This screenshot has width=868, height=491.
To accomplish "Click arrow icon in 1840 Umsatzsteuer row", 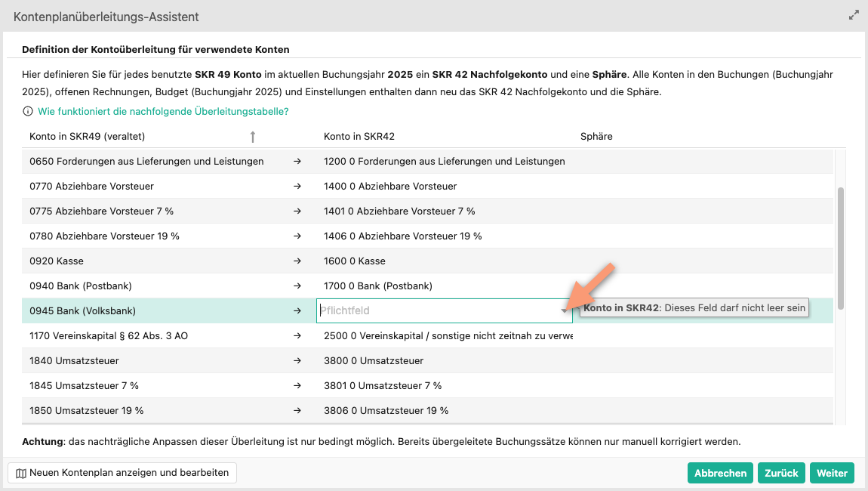I will pyautogui.click(x=297, y=361).
